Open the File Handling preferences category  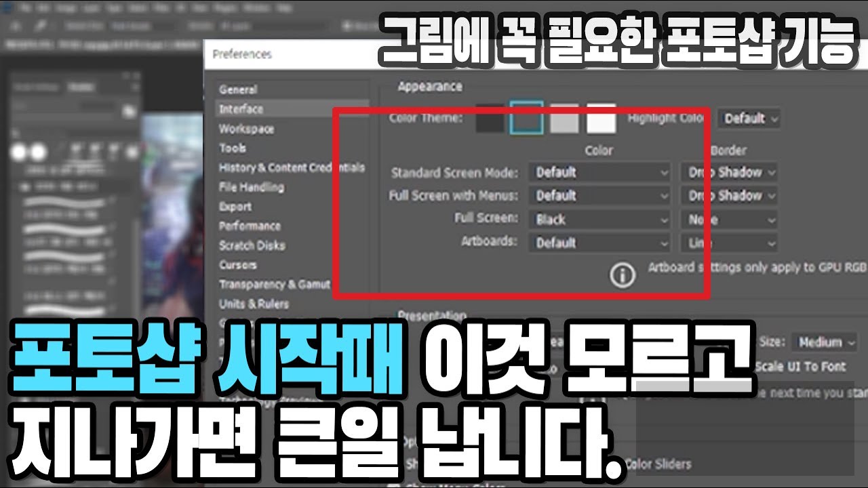pyautogui.click(x=251, y=187)
